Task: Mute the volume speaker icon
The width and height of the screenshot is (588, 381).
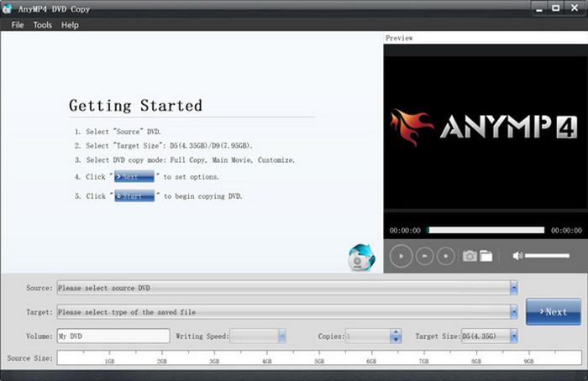Action: pyautogui.click(x=517, y=255)
